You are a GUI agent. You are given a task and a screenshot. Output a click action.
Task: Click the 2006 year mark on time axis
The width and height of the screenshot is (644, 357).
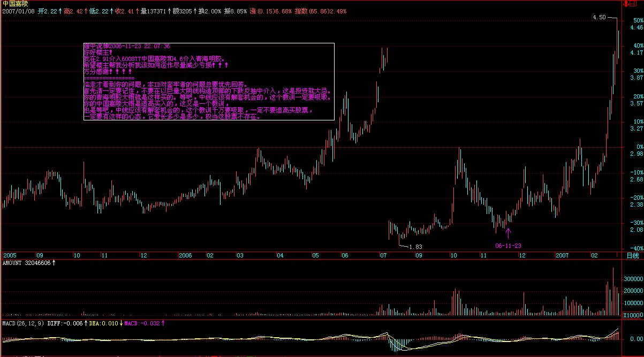click(185, 256)
